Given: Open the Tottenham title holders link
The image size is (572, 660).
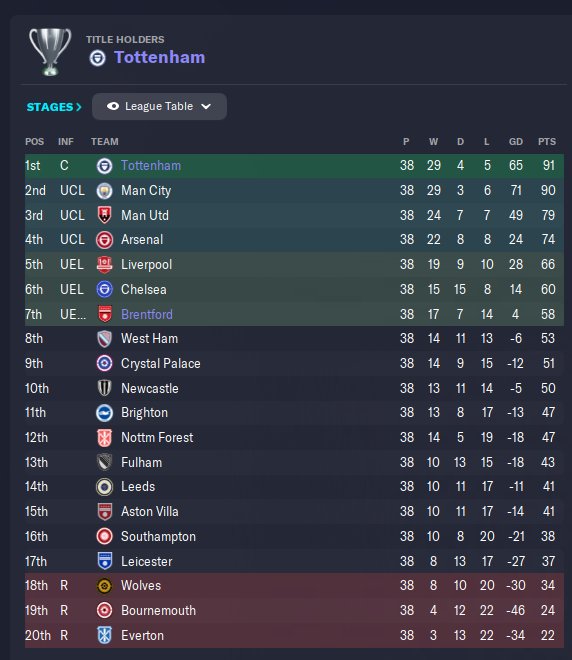Looking at the screenshot, I should 160,57.
